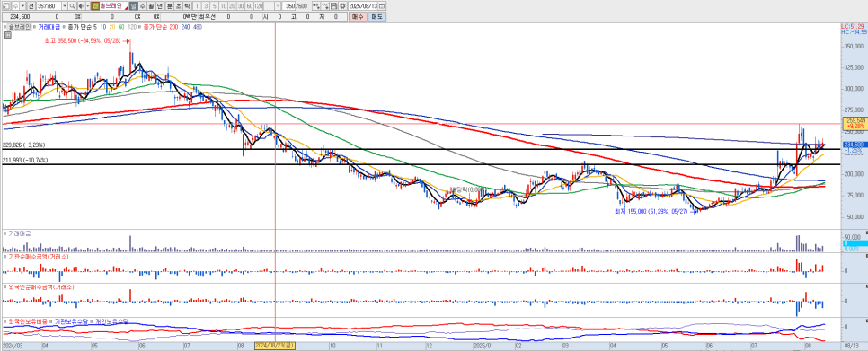Screen dimensions: 868x351
Task: Choose the 20 interval button
Action: (232, 5)
